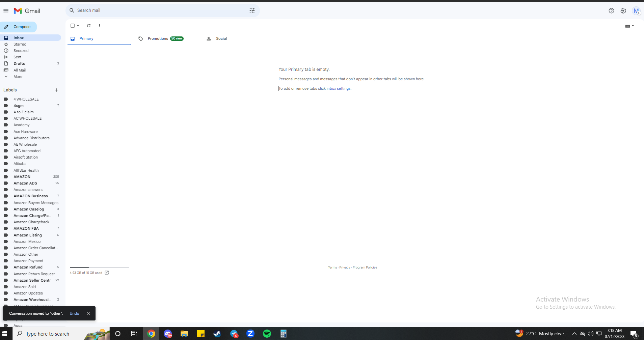This screenshot has height=340, width=644.
Task: Open the Ace Hardware label
Action: tap(31, 132)
